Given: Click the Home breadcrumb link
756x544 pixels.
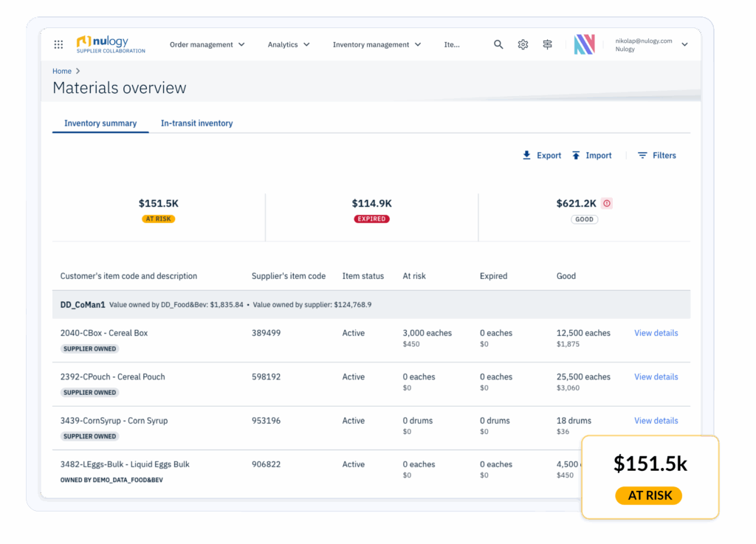Looking at the screenshot, I should 62,72.
